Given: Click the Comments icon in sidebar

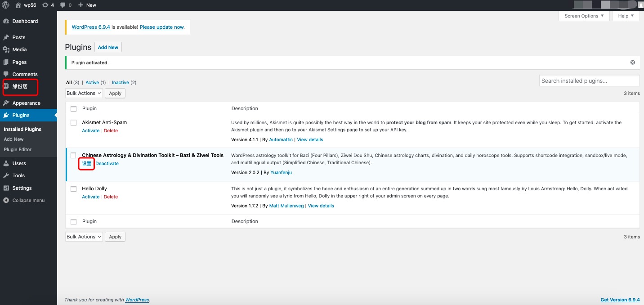Looking at the screenshot, I should pyautogui.click(x=6, y=74).
